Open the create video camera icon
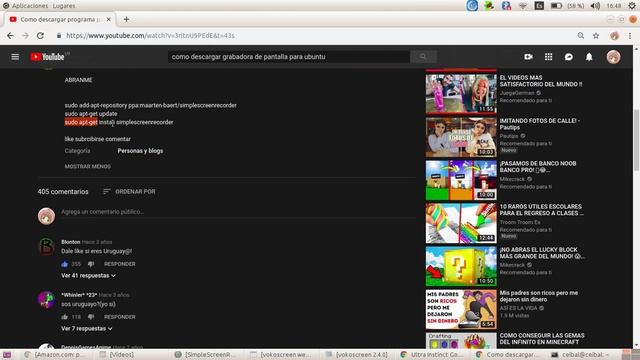This screenshot has height=360, width=640. coord(528,57)
